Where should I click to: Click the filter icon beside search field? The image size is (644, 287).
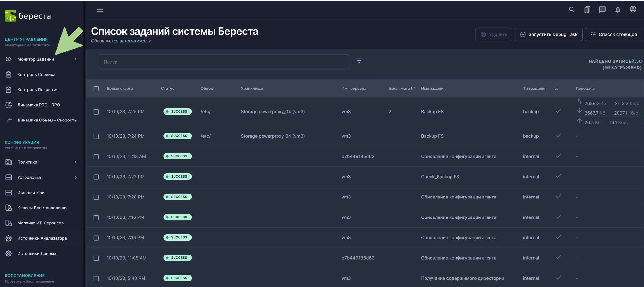coord(359,60)
